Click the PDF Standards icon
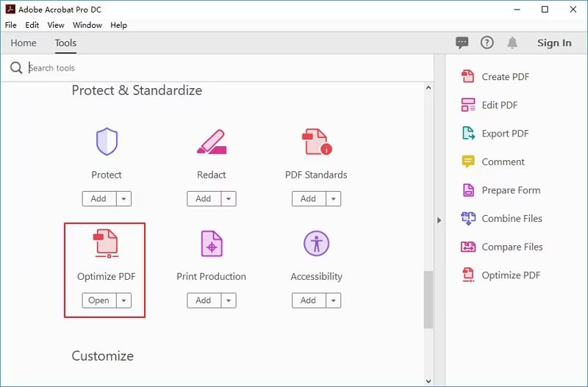 (x=317, y=142)
